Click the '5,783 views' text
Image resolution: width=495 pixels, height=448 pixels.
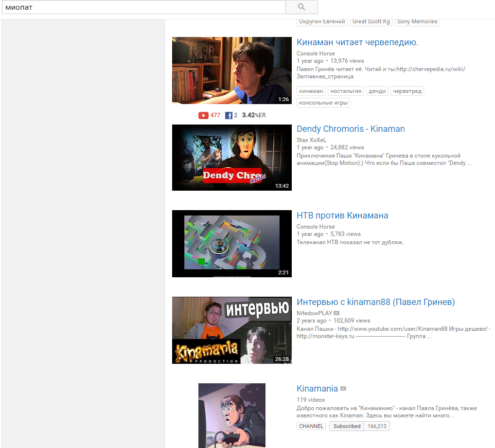[x=345, y=234]
